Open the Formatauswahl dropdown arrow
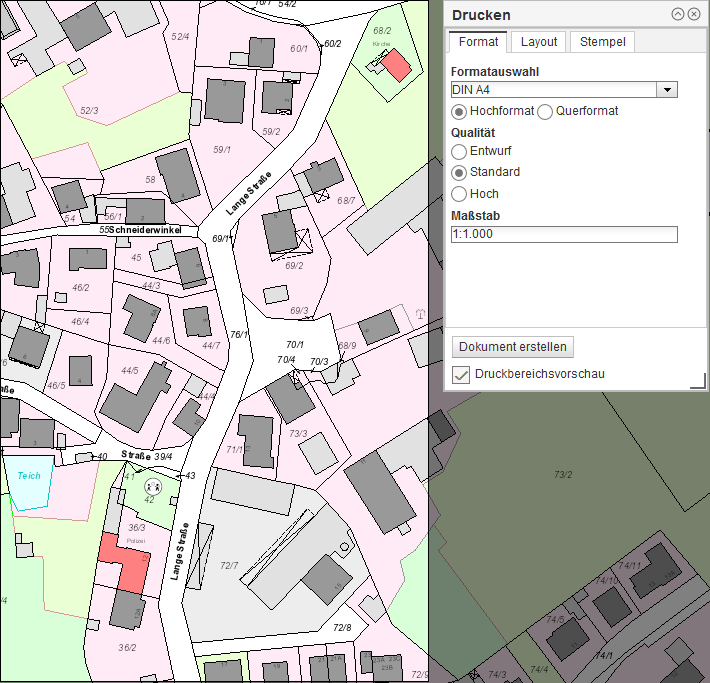The width and height of the screenshot is (710, 683). (x=667, y=90)
